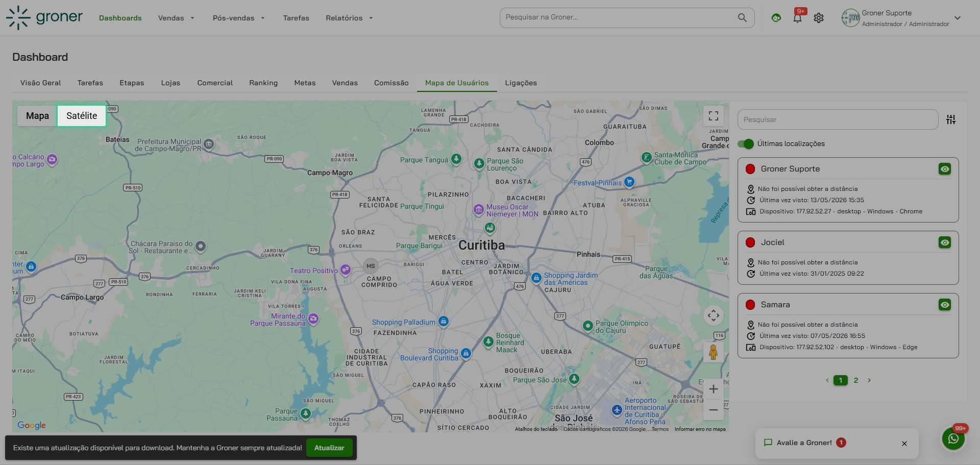Click the Groner Suporte user card name

point(790,169)
